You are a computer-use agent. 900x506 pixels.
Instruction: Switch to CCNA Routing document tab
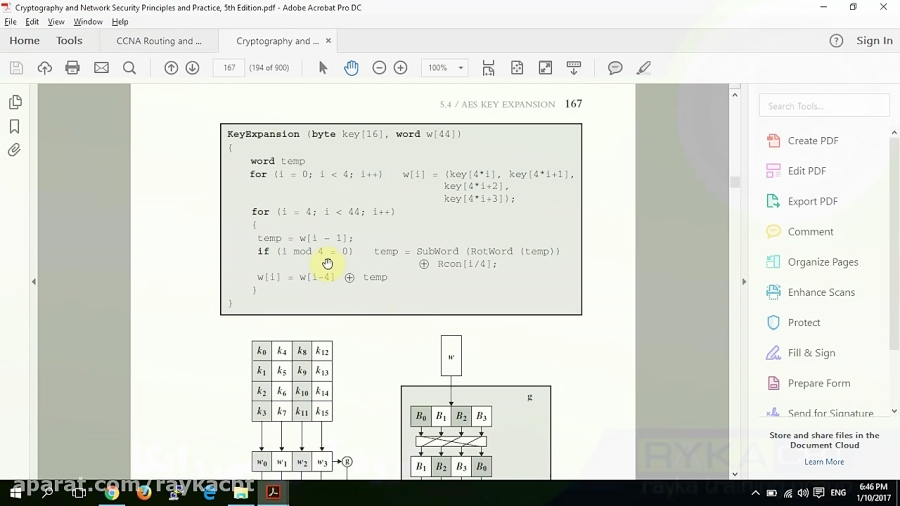pos(159,41)
